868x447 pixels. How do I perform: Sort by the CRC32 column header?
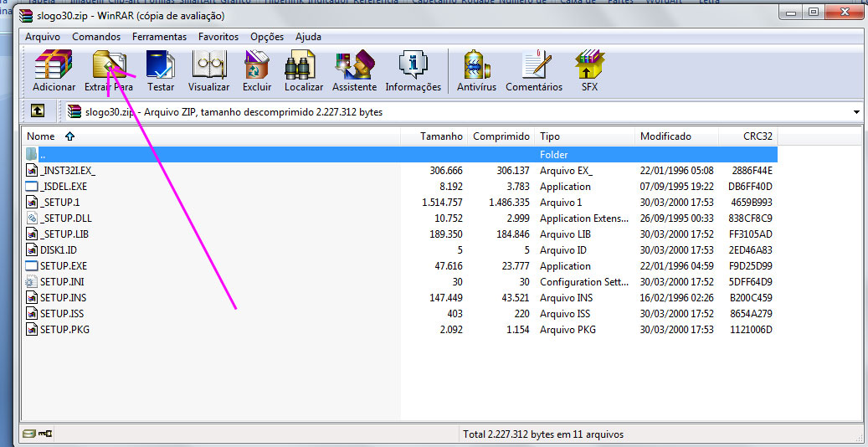tap(747, 136)
